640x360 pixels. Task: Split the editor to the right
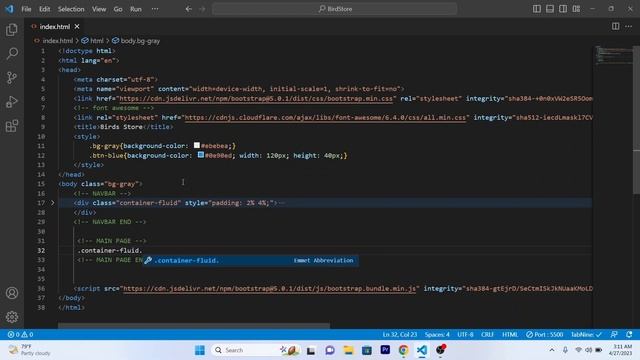click(x=615, y=27)
